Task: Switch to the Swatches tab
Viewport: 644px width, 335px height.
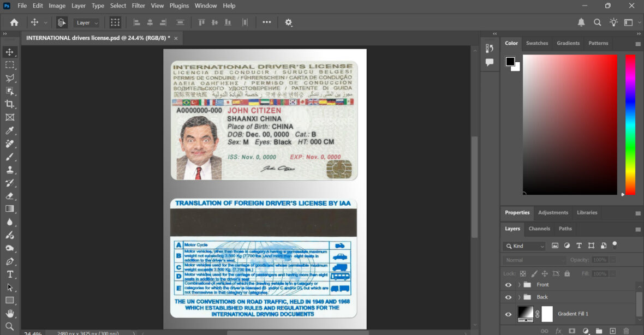Action: click(x=537, y=43)
